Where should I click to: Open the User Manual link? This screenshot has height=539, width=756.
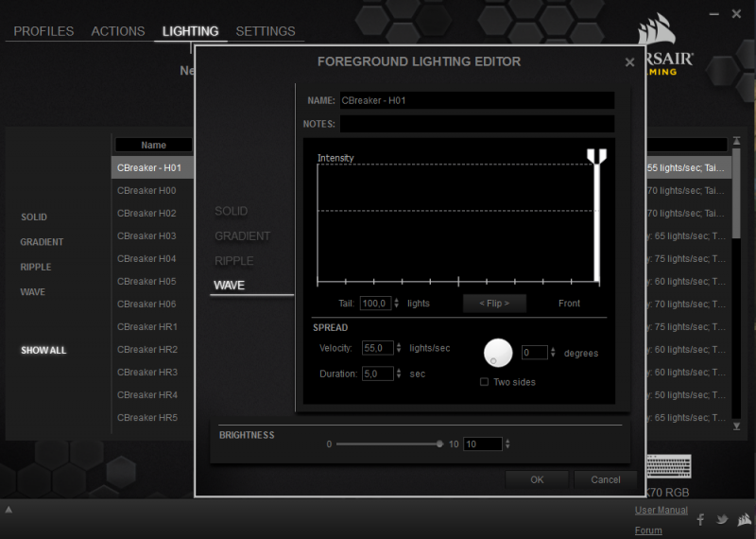click(661, 510)
